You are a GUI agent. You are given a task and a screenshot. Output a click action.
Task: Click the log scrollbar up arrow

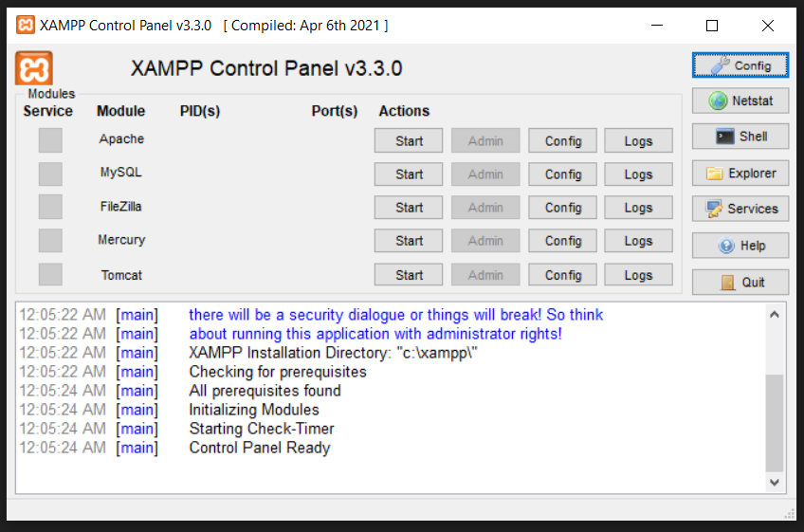(x=775, y=314)
